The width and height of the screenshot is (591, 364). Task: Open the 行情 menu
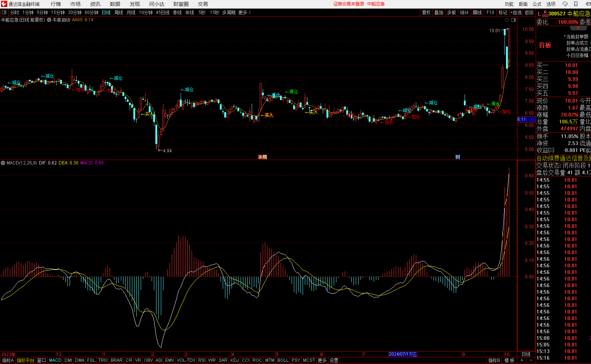coord(56,4)
